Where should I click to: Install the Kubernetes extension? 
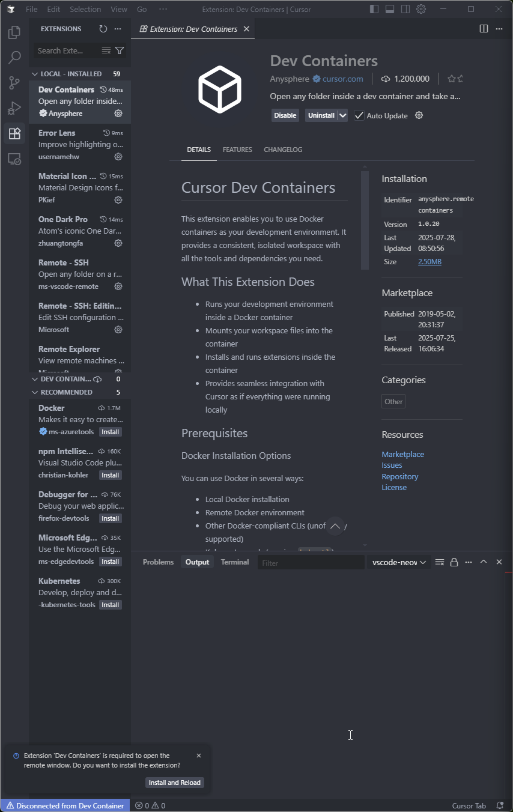111,605
